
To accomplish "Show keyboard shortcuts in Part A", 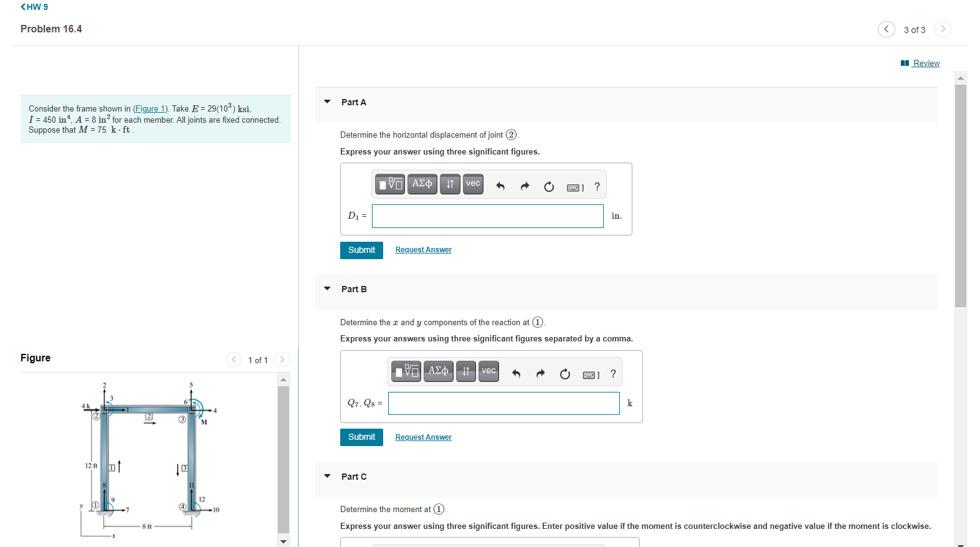I will pyautogui.click(x=575, y=187).
